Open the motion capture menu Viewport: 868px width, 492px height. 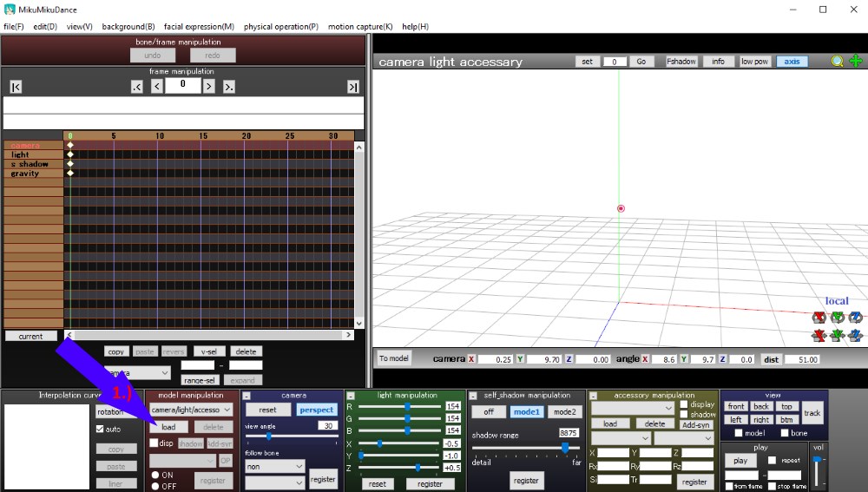click(360, 27)
